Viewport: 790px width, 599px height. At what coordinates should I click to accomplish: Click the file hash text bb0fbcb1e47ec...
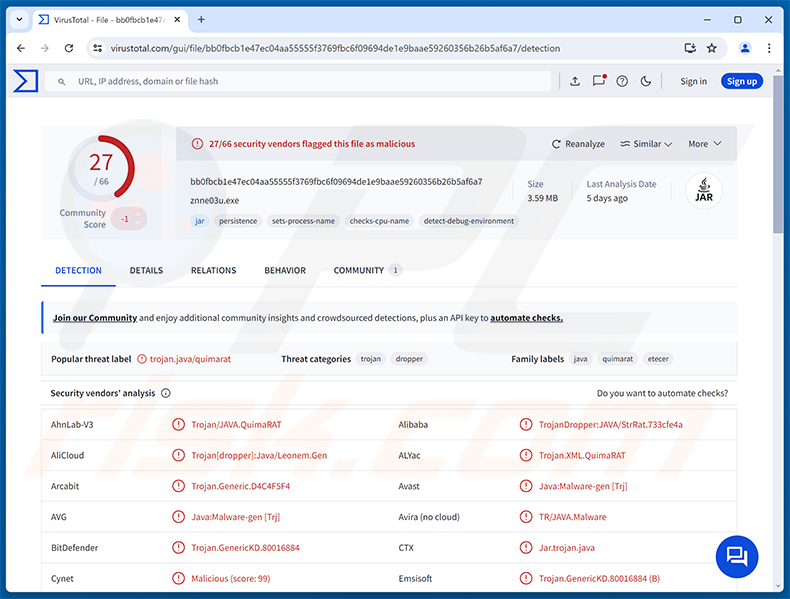(x=336, y=182)
